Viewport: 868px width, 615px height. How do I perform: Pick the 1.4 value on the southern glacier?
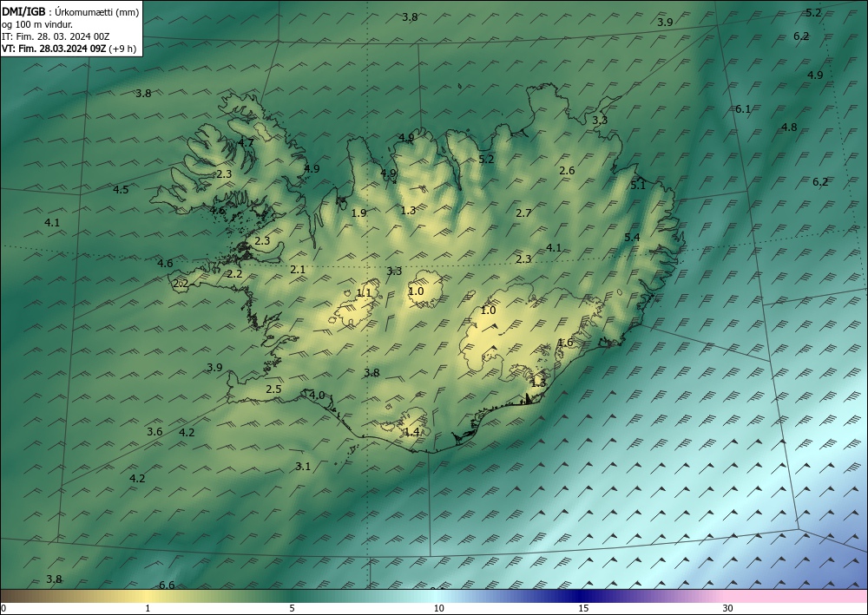pyautogui.click(x=411, y=432)
